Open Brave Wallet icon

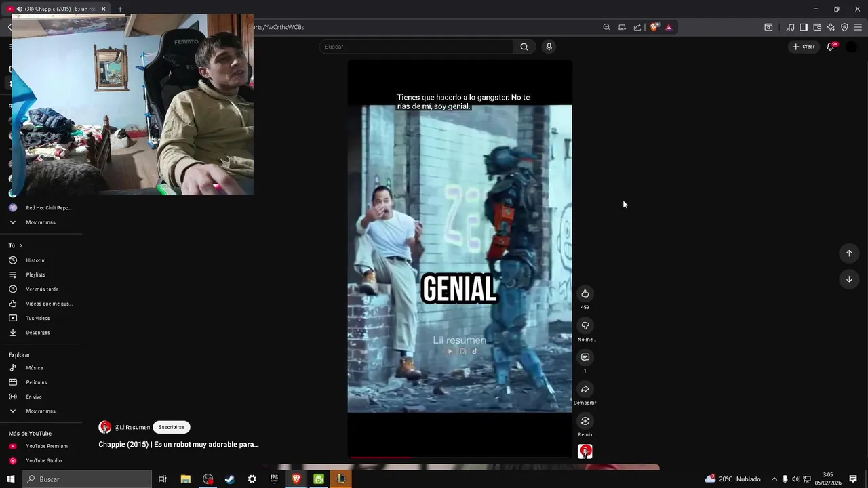tap(817, 27)
